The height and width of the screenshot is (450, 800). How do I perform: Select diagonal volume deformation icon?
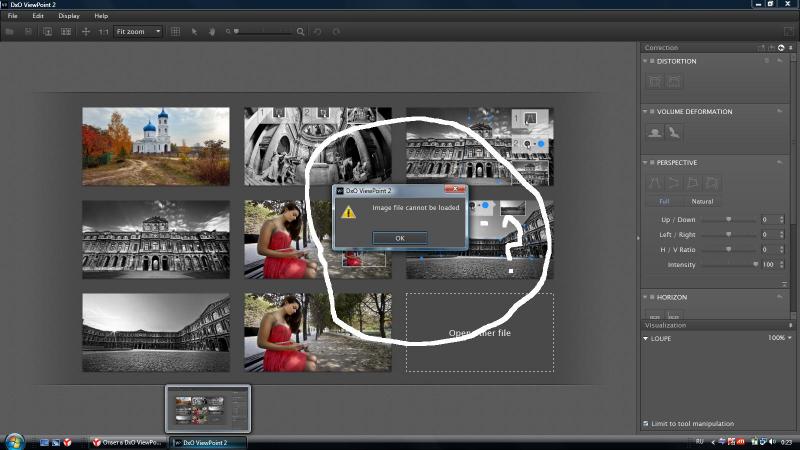(x=674, y=133)
